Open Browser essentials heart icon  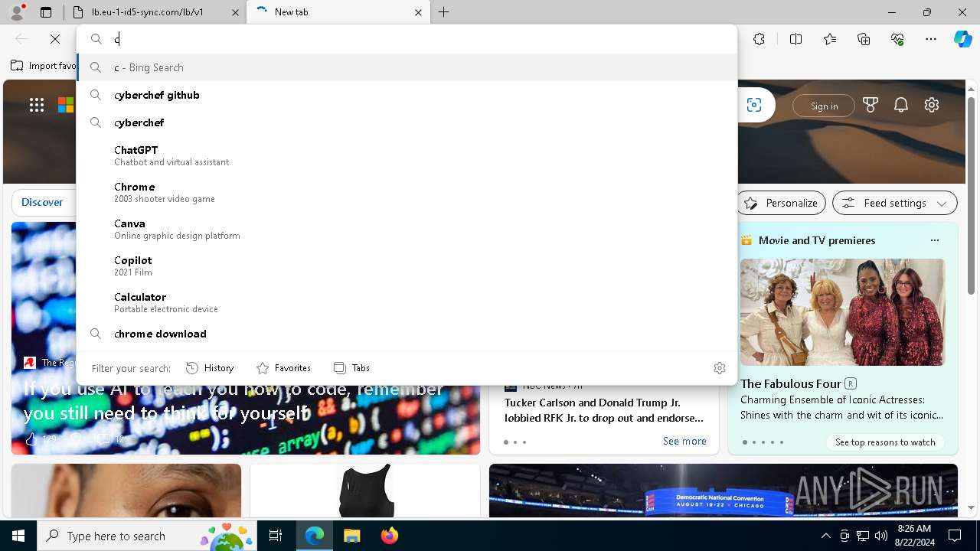coord(897,39)
